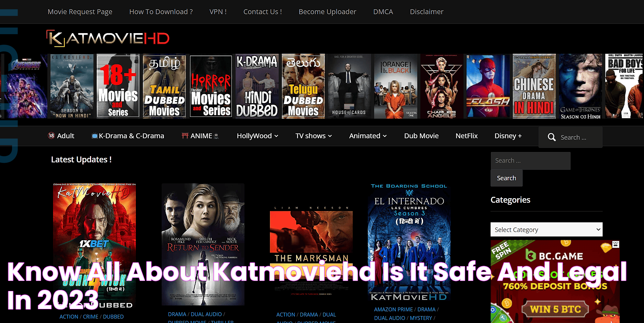This screenshot has height=323, width=644.
Task: Expand the HollyWood menu chevron
Action: [276, 136]
